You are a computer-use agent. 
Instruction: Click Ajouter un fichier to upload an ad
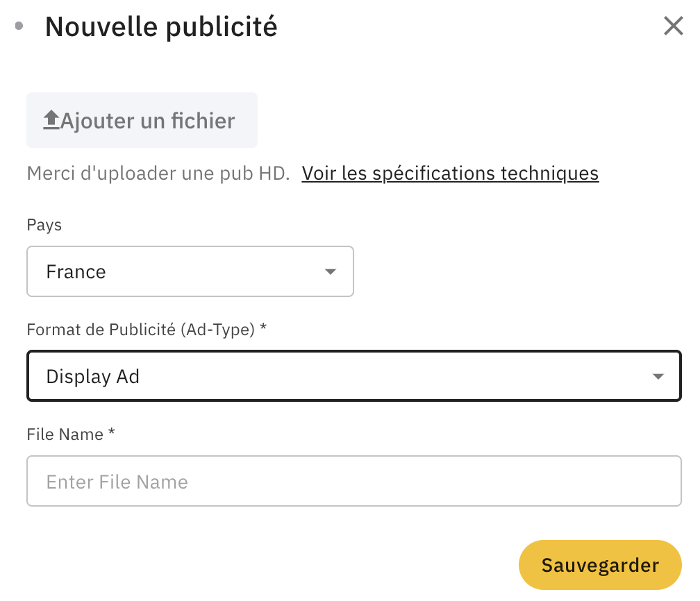tap(142, 119)
